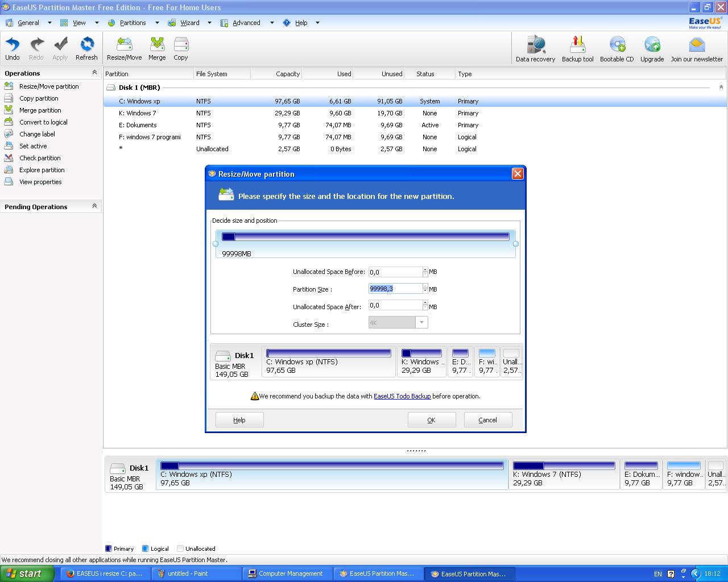728x582 pixels.
Task: Collapse the Operations panel
Action: coord(94,73)
